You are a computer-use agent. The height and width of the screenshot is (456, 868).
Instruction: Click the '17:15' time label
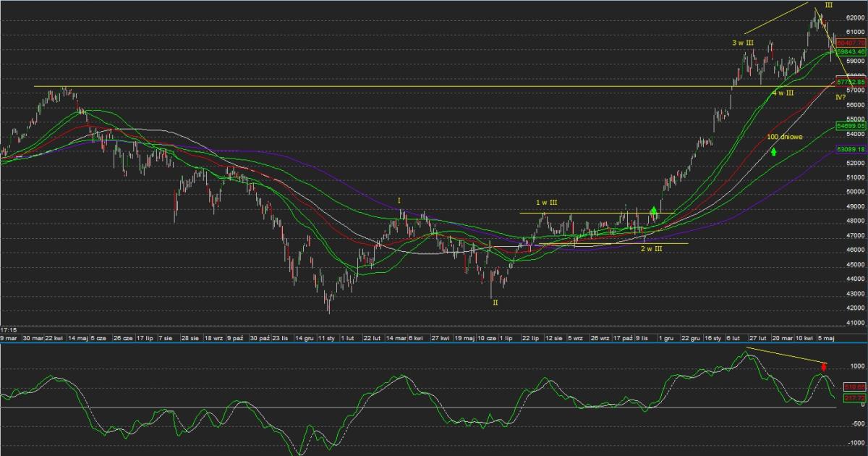[x=8, y=329]
